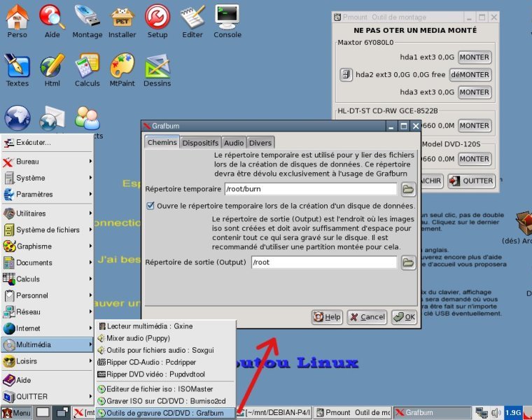
Task: Browse for the temporary directory folder
Action: (x=408, y=189)
